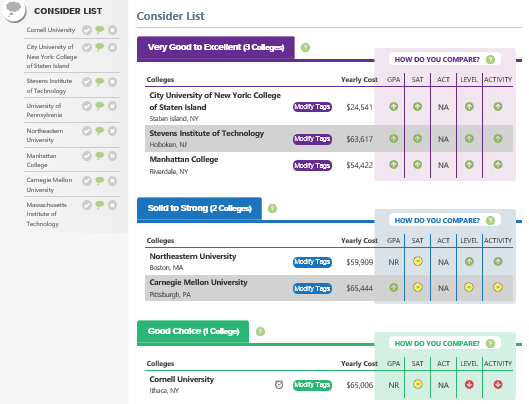Click yellow LEVEL indicator for Carnegie Mellon
Screen dimensions: 529x404
pos(469,287)
